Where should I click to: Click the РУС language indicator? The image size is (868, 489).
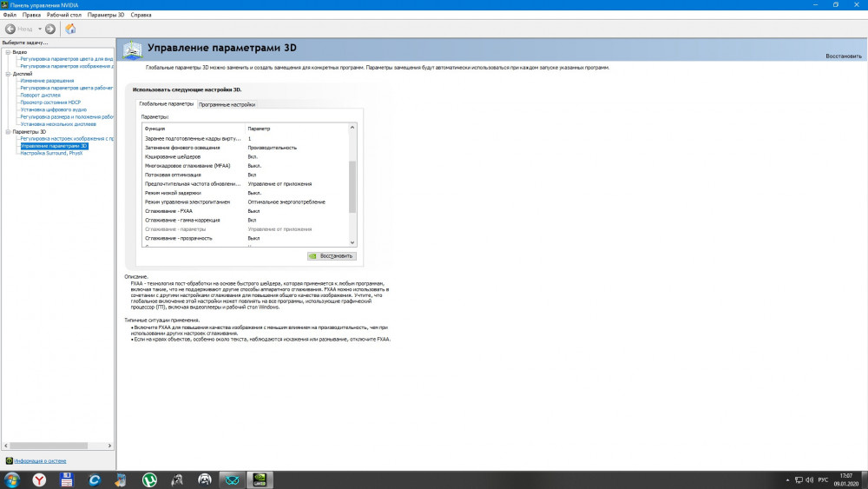tap(823, 480)
